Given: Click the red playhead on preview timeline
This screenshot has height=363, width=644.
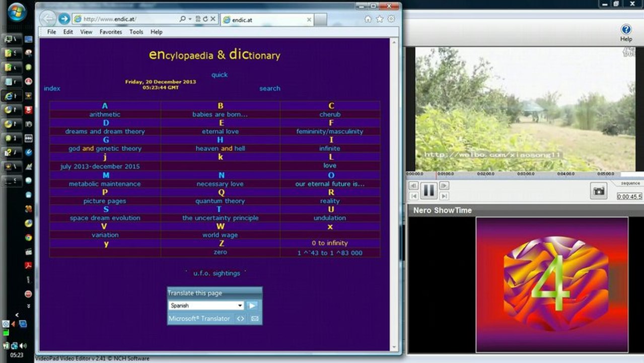Looking at the screenshot, I should click(436, 174).
